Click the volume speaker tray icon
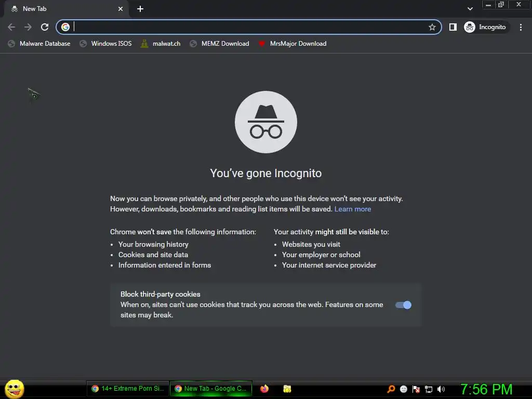Screen dimensions: 532x399 coord(441,389)
